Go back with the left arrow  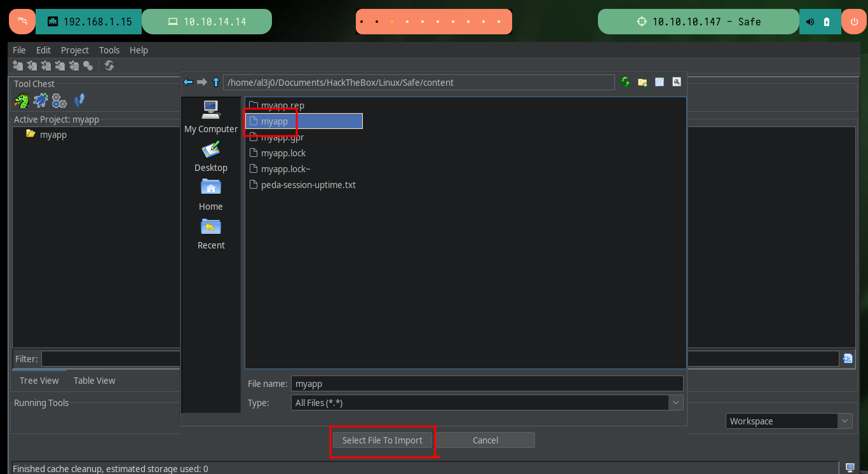(188, 82)
